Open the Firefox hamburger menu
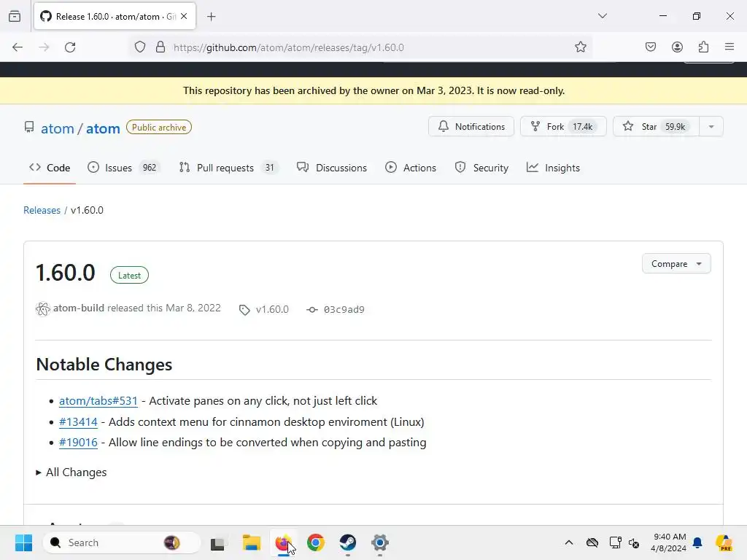The height and width of the screenshot is (560, 747). click(729, 47)
